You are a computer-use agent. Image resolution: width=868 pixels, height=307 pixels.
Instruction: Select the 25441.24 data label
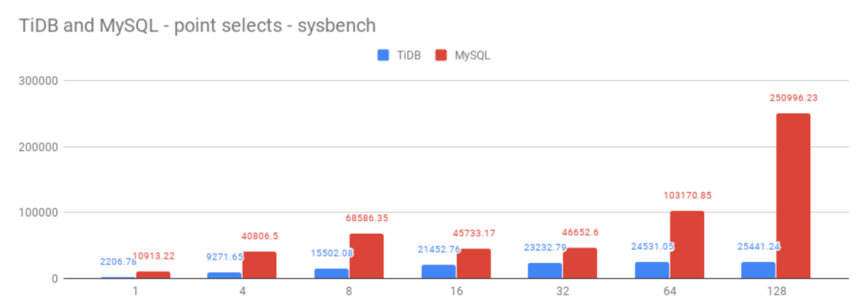coord(759,246)
